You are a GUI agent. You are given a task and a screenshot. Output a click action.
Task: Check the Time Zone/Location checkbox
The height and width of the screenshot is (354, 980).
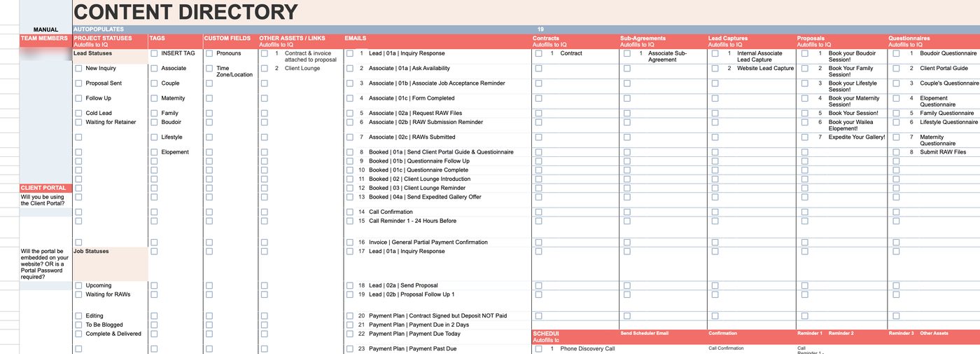(x=209, y=69)
